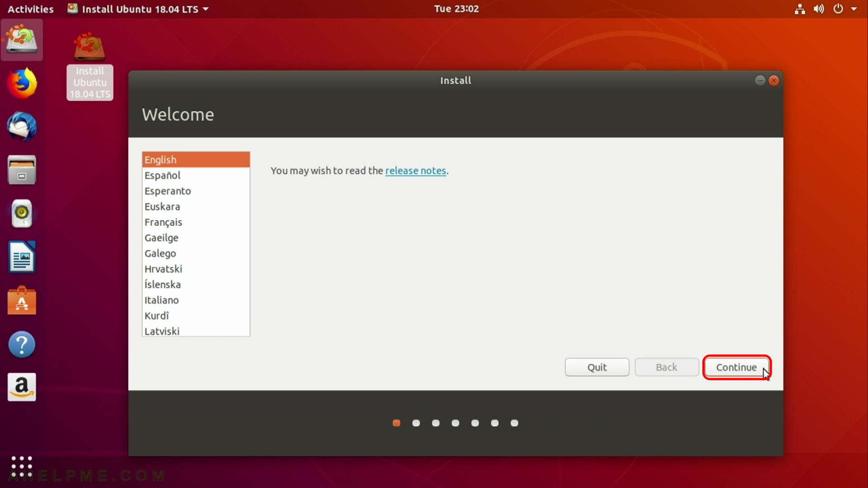Close the Install window

pos(774,80)
